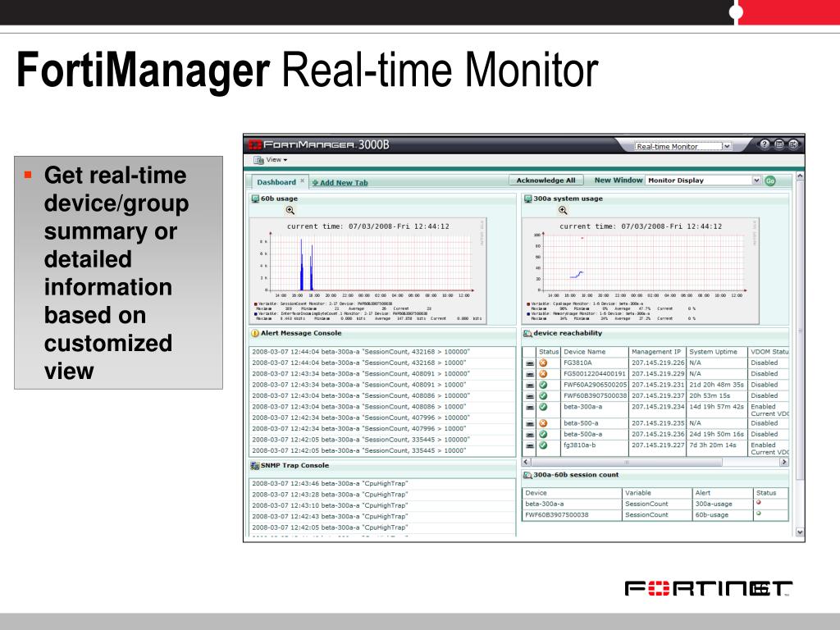Click the Acknowledge All button
Viewport: 840px width, 630px height.
(x=546, y=180)
